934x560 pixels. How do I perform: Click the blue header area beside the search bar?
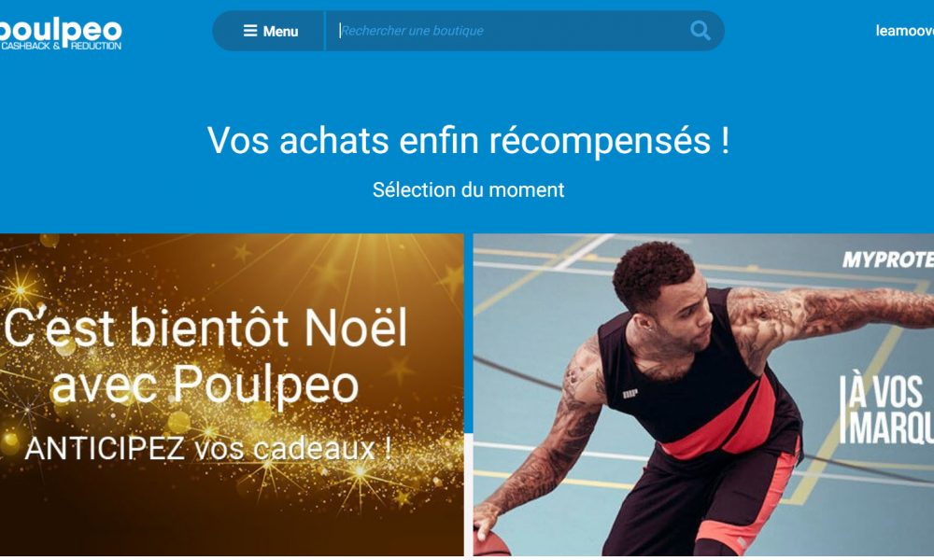799,31
